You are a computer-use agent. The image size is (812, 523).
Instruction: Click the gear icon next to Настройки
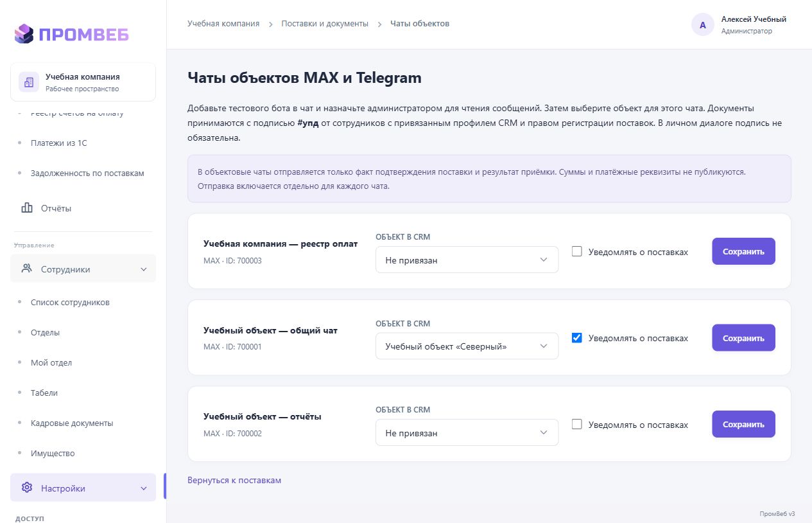(x=27, y=488)
